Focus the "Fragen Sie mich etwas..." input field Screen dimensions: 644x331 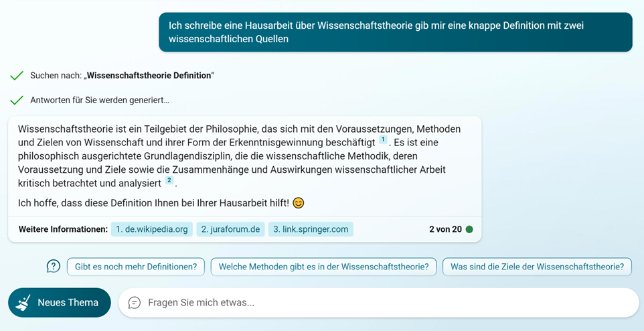(x=388, y=303)
